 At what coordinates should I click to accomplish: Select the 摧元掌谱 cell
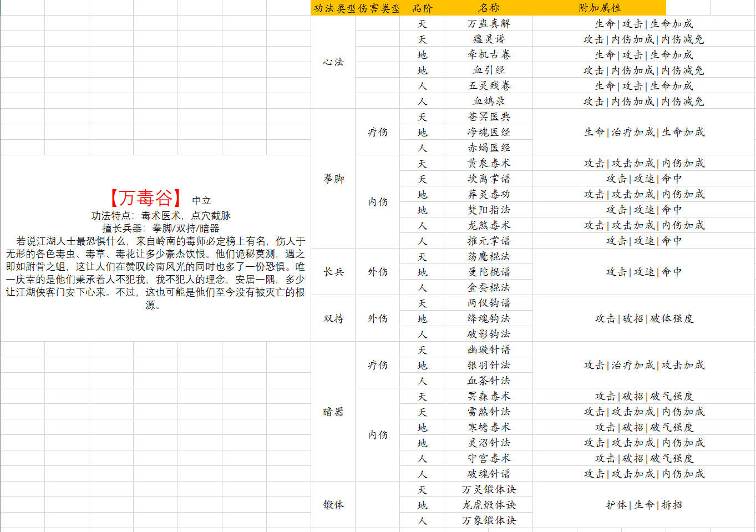pyautogui.click(x=489, y=241)
